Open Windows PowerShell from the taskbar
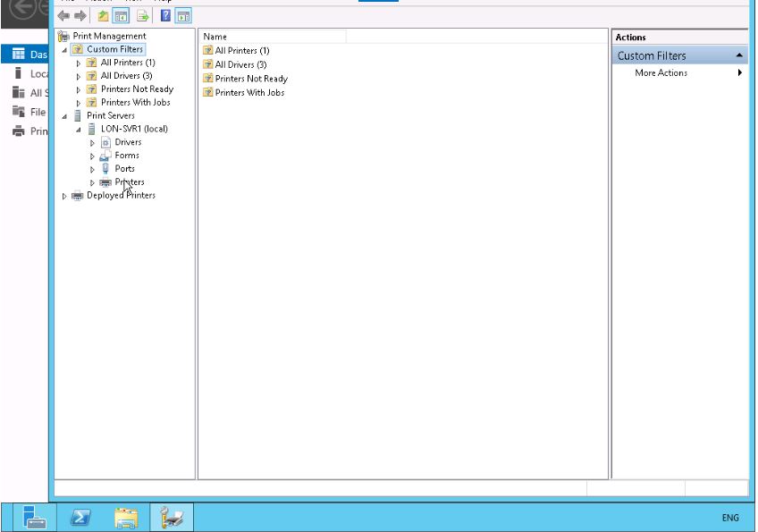The width and height of the screenshot is (758, 532). (80, 517)
